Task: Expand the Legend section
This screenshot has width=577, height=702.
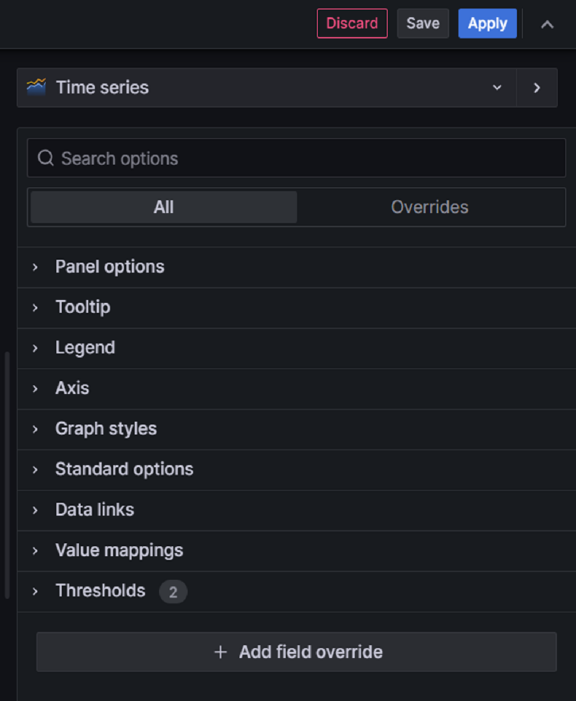Action: coord(296,348)
